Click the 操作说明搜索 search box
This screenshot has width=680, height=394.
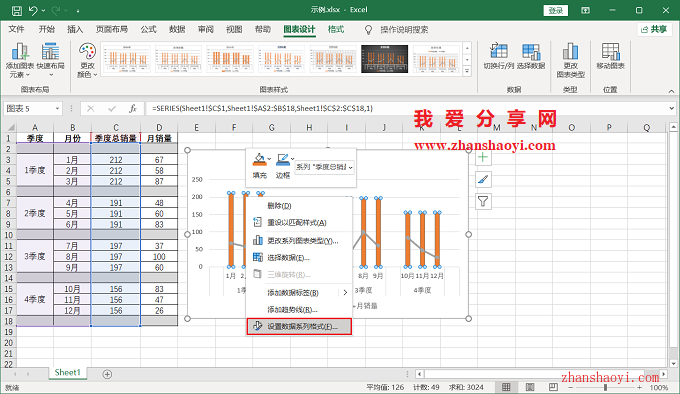tap(404, 29)
